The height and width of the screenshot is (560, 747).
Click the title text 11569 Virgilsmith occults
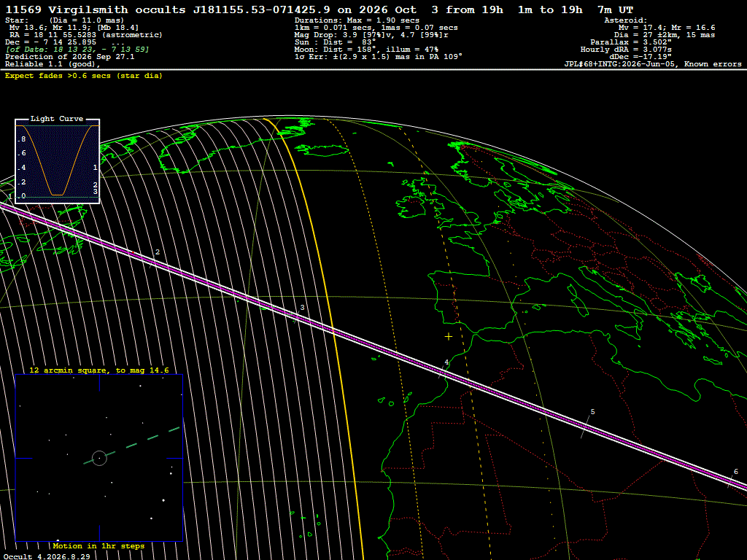click(96, 9)
